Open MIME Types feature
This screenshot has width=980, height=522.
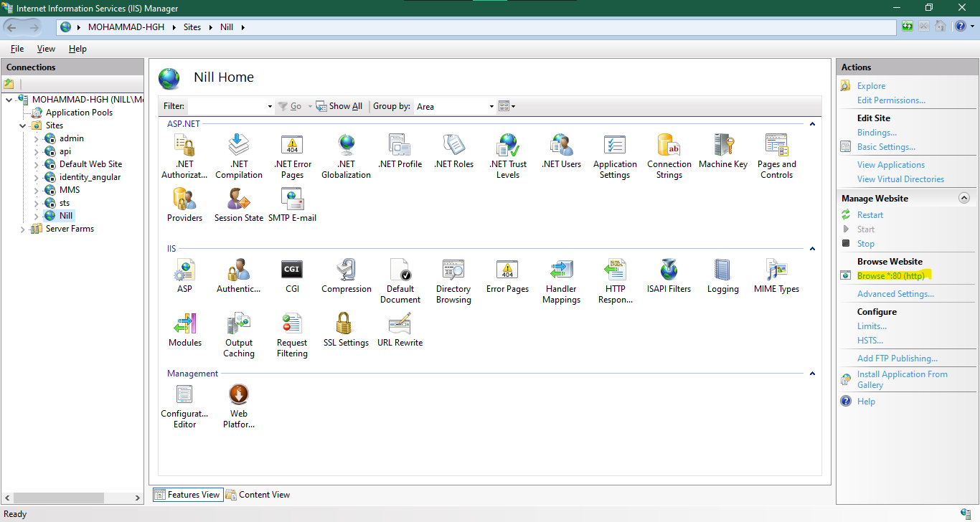click(777, 276)
